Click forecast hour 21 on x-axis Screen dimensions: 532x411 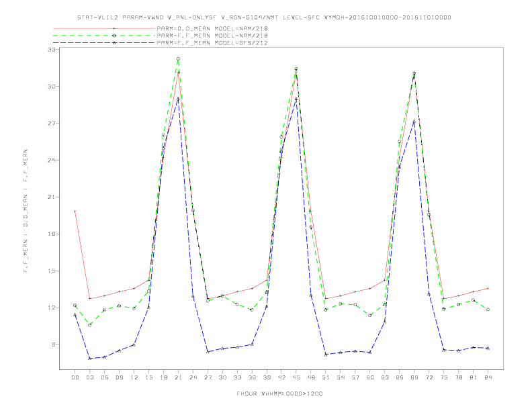[178, 377]
